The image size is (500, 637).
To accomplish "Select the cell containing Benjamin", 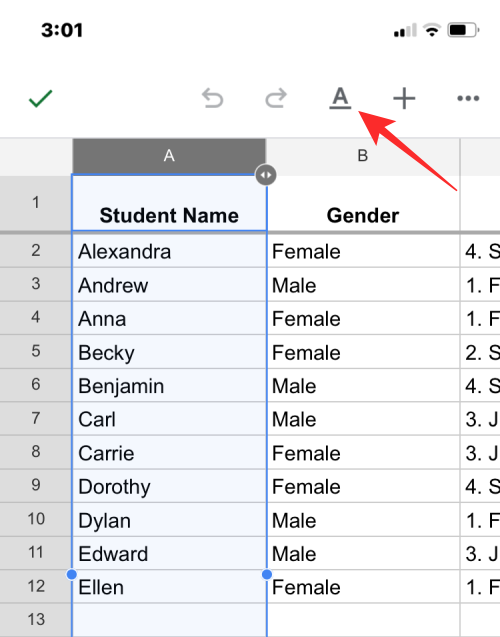I will 169,386.
